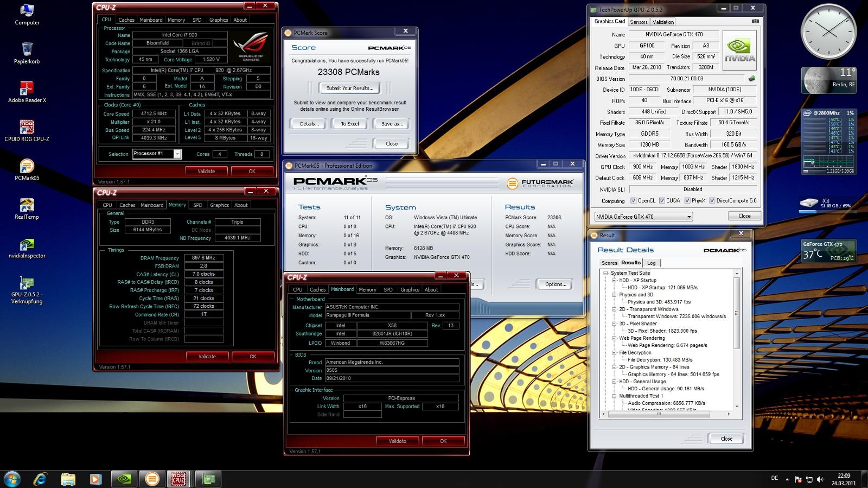Click Details button in PCMark Score

coord(309,124)
